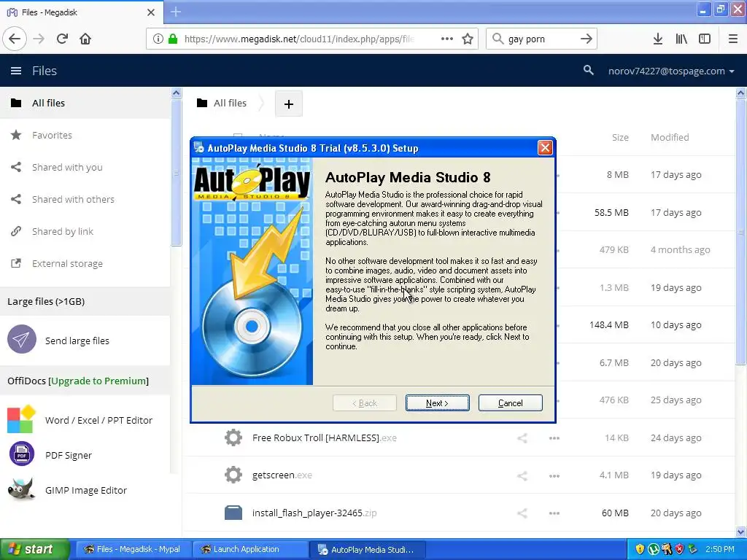Click the Modified column header

click(670, 137)
